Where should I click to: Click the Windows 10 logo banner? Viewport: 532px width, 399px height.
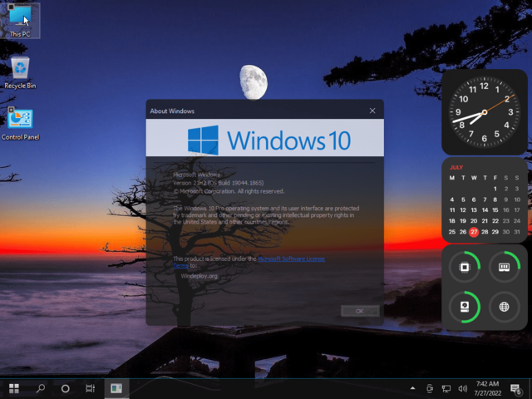pyautogui.click(x=265, y=138)
